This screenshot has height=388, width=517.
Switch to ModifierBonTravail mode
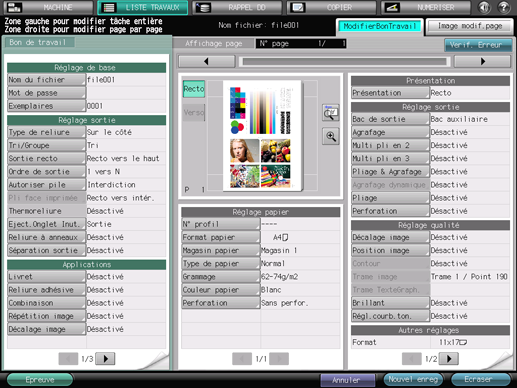coord(380,26)
